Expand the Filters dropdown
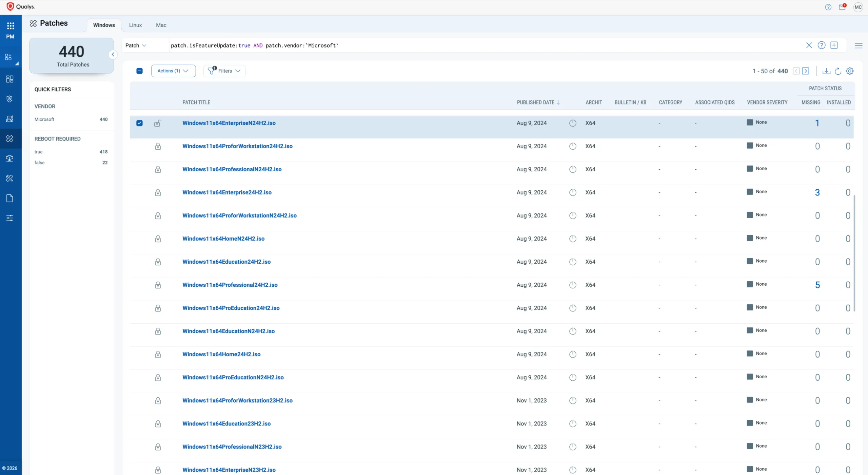The height and width of the screenshot is (475, 868). coord(224,71)
